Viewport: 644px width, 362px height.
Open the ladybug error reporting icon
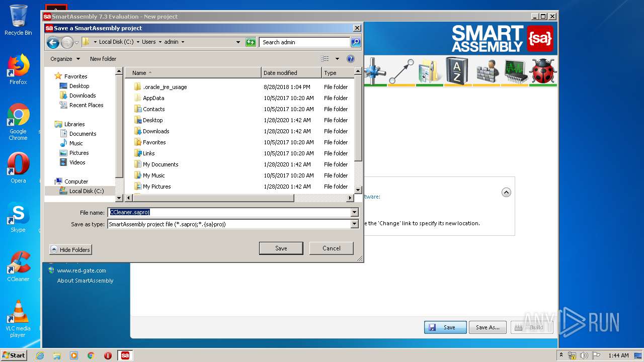coord(543,70)
